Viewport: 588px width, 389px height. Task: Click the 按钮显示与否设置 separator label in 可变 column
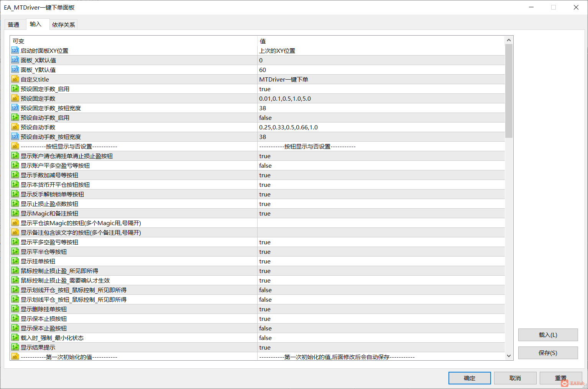[69, 146]
